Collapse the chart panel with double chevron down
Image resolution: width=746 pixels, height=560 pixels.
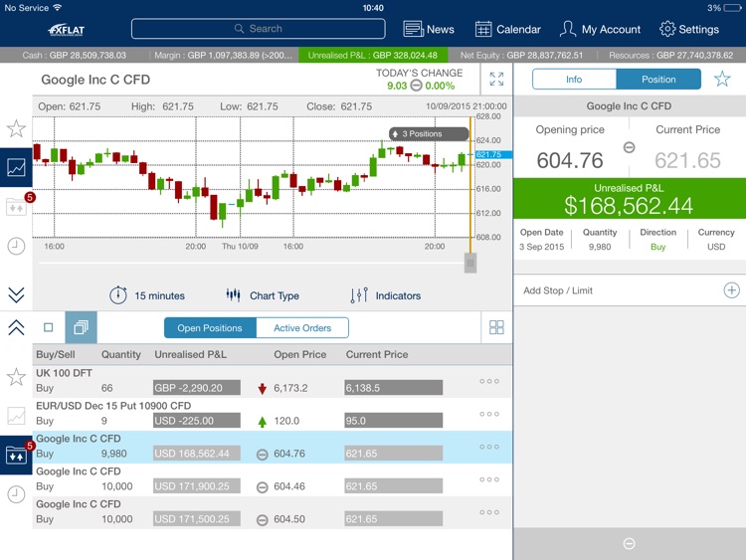(x=16, y=294)
